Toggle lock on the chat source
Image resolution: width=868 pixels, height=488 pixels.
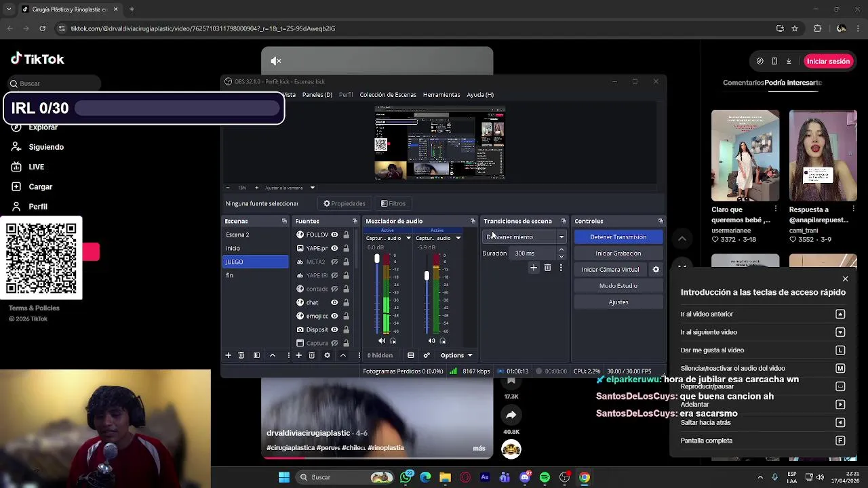pos(346,302)
